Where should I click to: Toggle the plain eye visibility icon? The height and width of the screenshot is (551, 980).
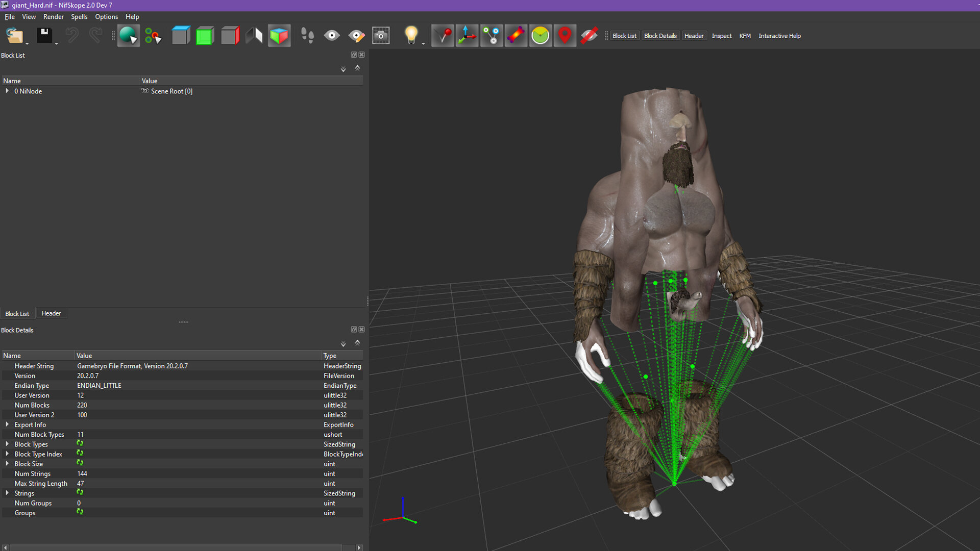click(x=332, y=36)
